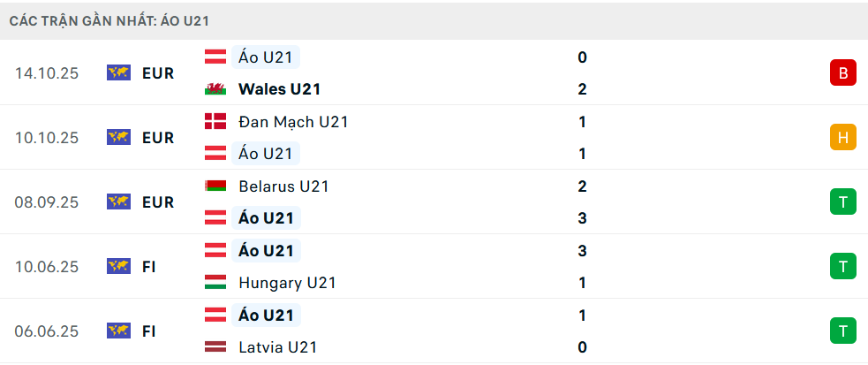Open Đan Mạch U21 team link
868x365 pixels.
click(293, 122)
